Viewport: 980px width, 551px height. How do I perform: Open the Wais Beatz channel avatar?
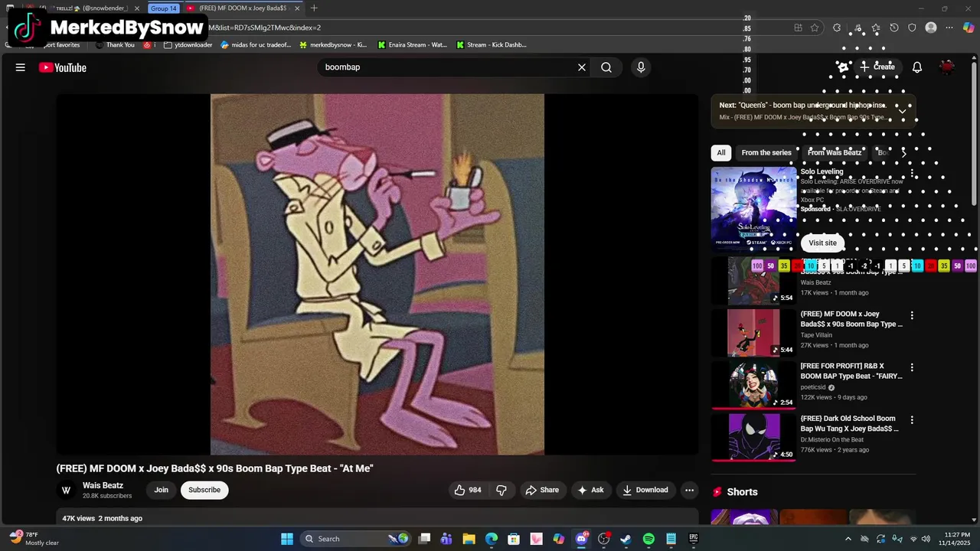66,490
